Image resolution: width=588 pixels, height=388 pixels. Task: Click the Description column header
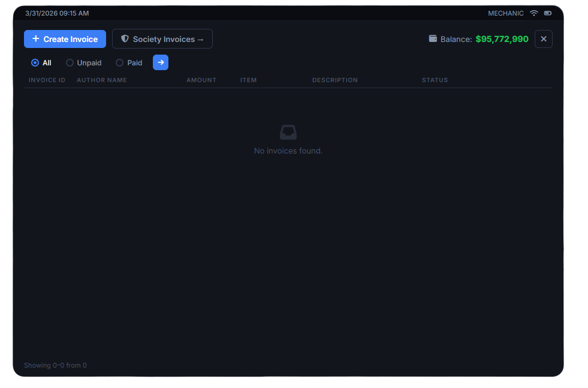(335, 80)
